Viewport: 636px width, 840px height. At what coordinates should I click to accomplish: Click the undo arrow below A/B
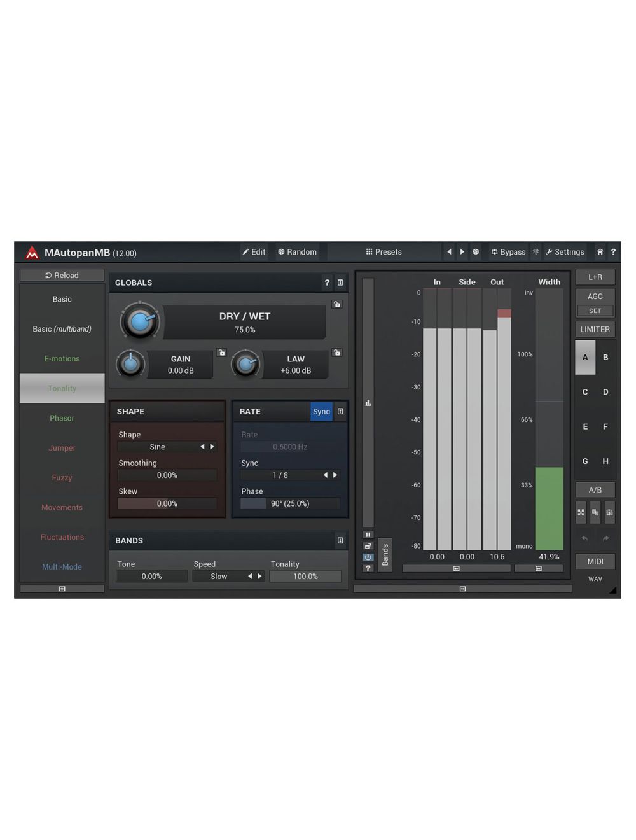click(584, 538)
